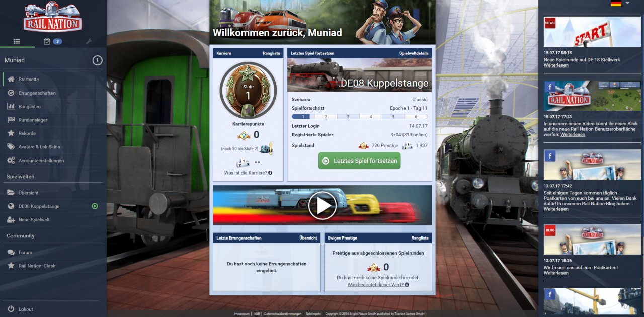Click the Karrierepunkte diamond icon

[244, 135]
